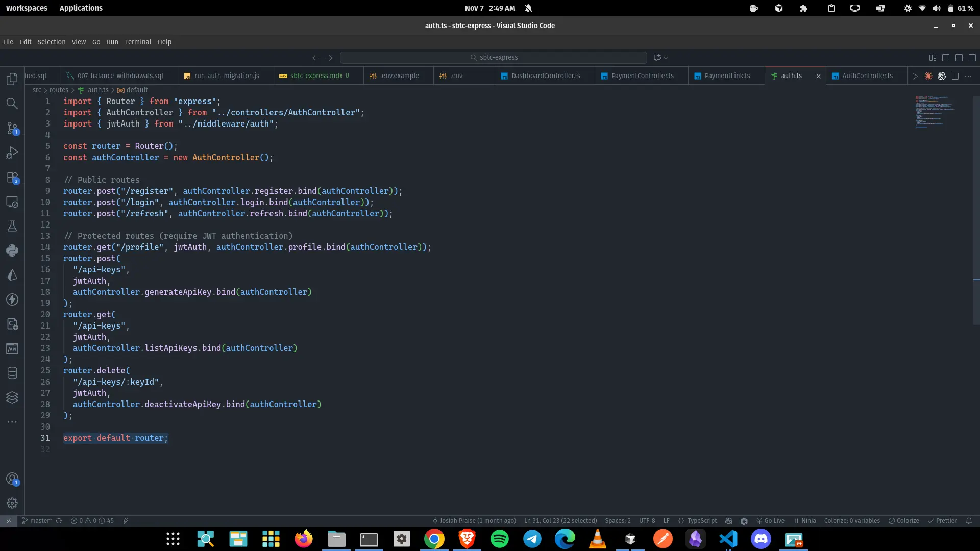Open the Accounts icon at the bottom

click(12, 479)
